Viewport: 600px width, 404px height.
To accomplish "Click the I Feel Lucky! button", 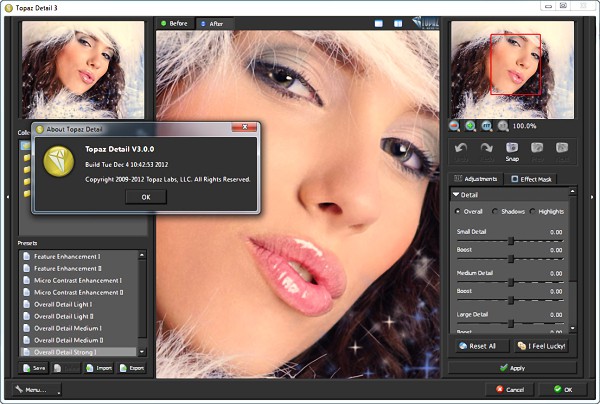I will click(541, 346).
